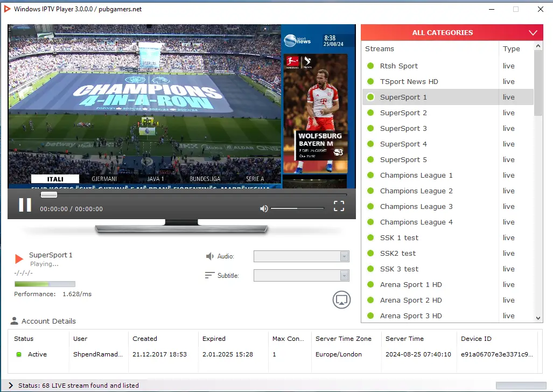This screenshot has height=392, width=553.
Task: Click the green Active status indicator
Action: 19,354
